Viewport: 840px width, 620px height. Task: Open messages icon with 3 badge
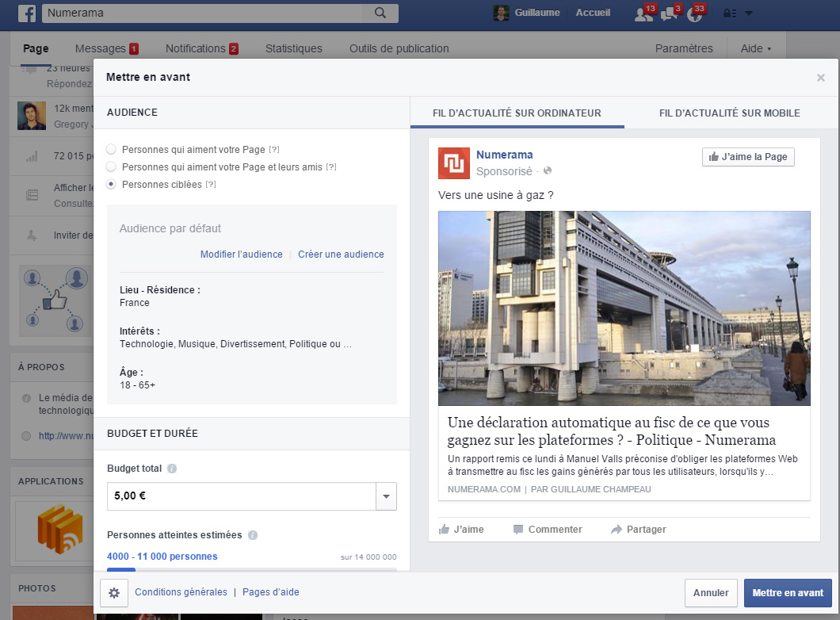[670, 13]
